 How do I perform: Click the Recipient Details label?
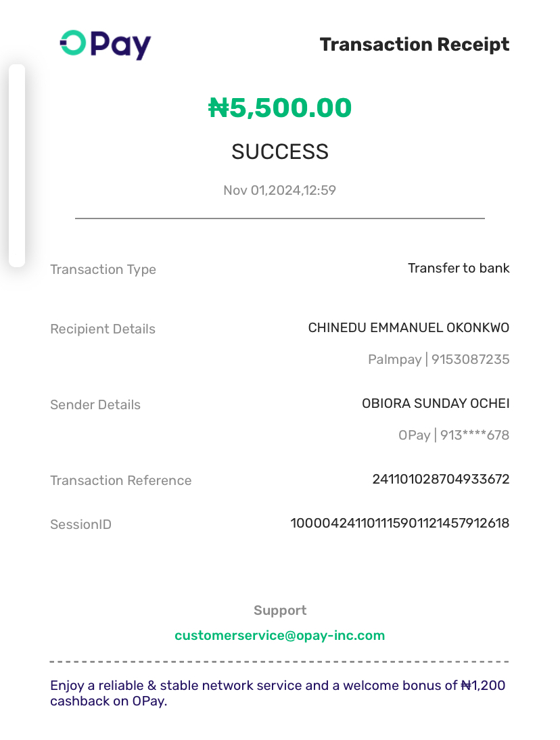click(x=103, y=329)
